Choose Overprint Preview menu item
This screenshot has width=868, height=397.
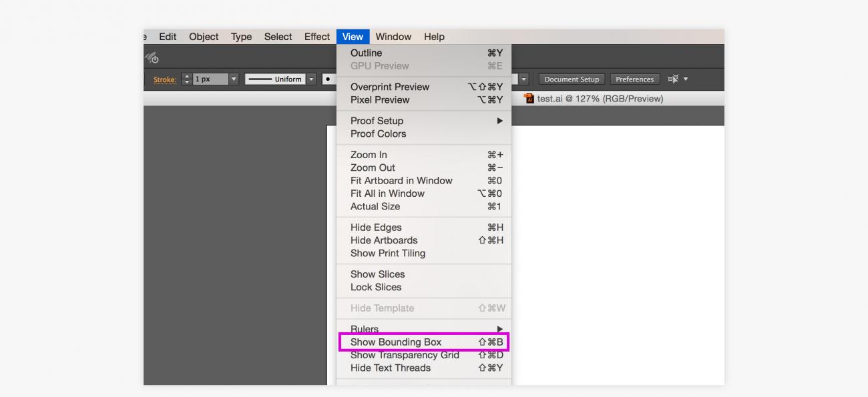tap(424, 87)
